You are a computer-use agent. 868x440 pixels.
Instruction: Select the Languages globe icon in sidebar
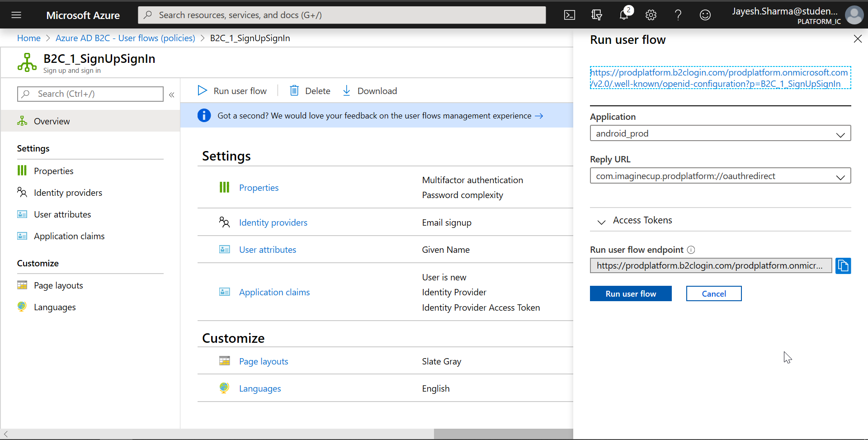tap(21, 307)
